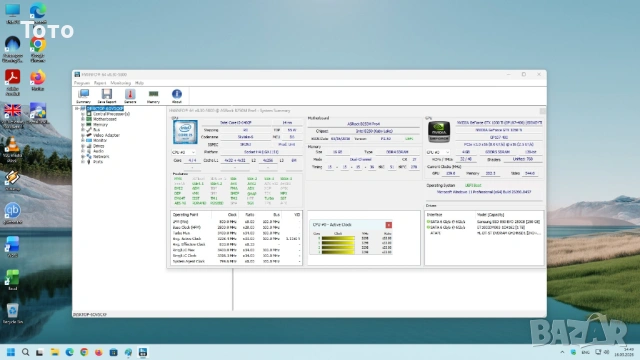Screen dimensions: 640x360
Task: Open the Report menu
Action: 100,83
